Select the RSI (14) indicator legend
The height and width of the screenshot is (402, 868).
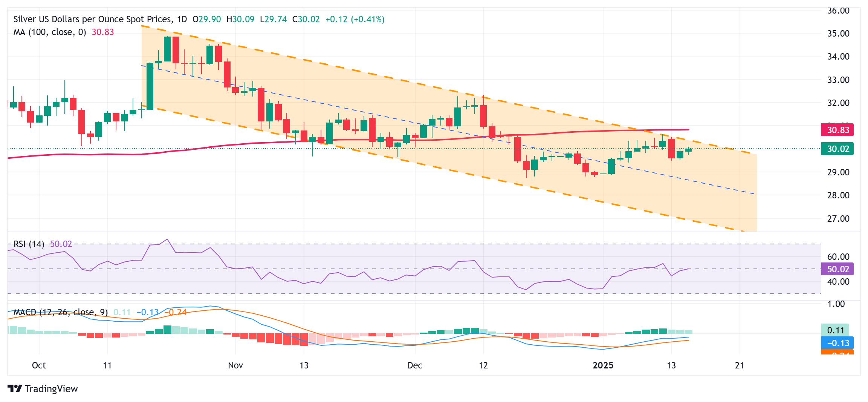29,244
